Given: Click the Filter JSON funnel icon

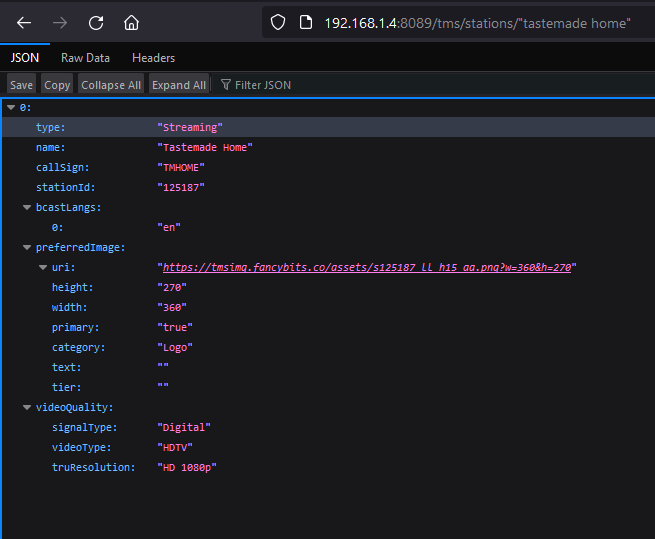Looking at the screenshot, I should click(x=226, y=85).
